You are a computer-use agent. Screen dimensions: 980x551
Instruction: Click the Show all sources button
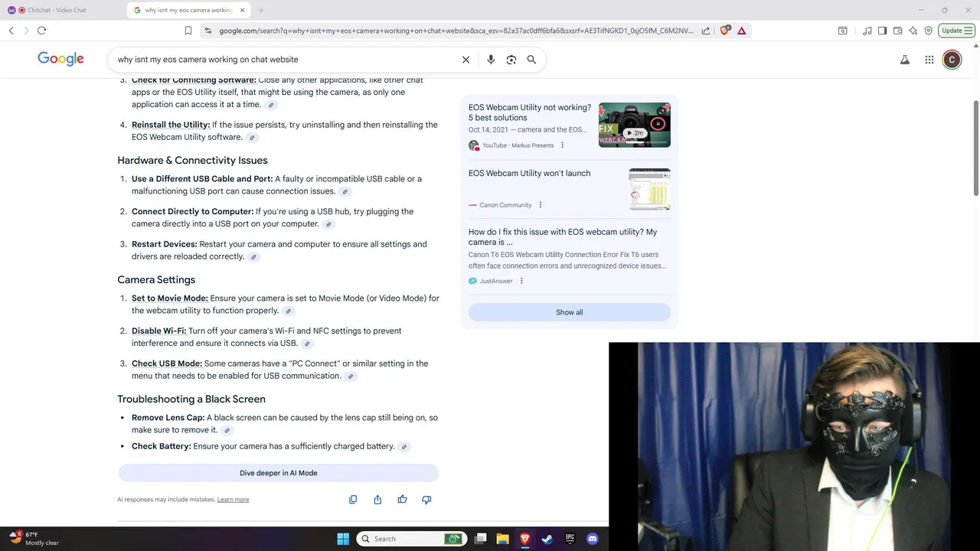[570, 312]
